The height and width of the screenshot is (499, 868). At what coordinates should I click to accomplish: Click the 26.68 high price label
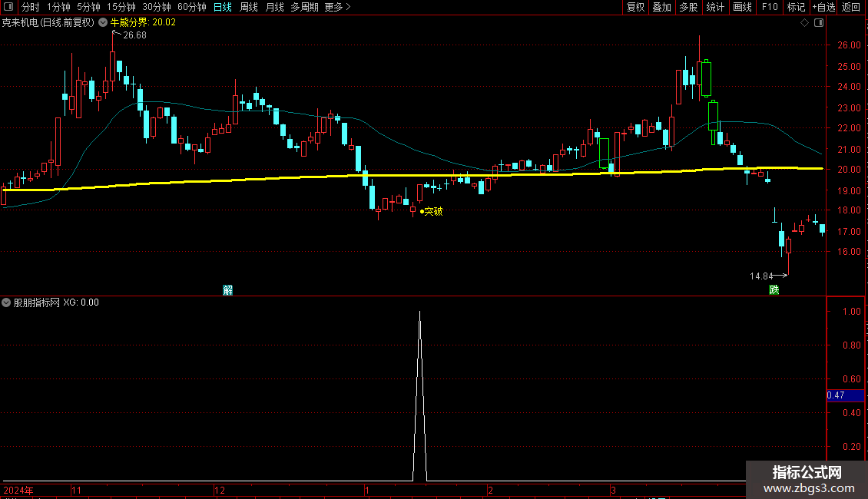[134, 35]
